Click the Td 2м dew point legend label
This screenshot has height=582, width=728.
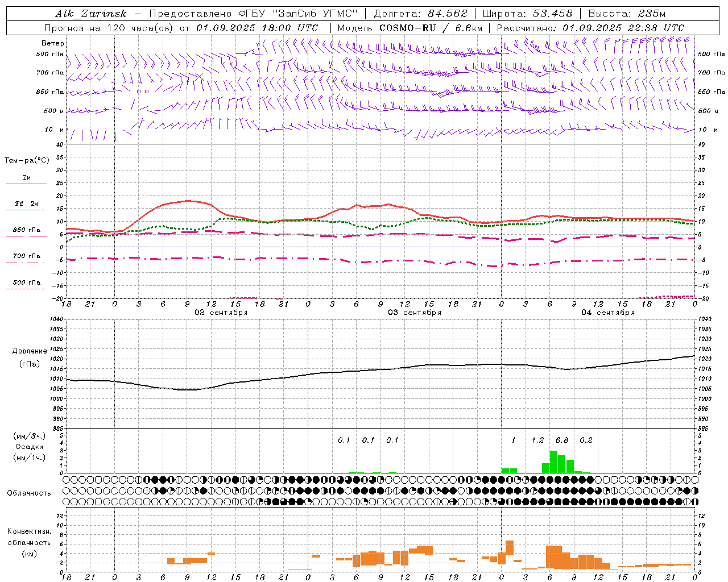pyautogui.click(x=27, y=203)
